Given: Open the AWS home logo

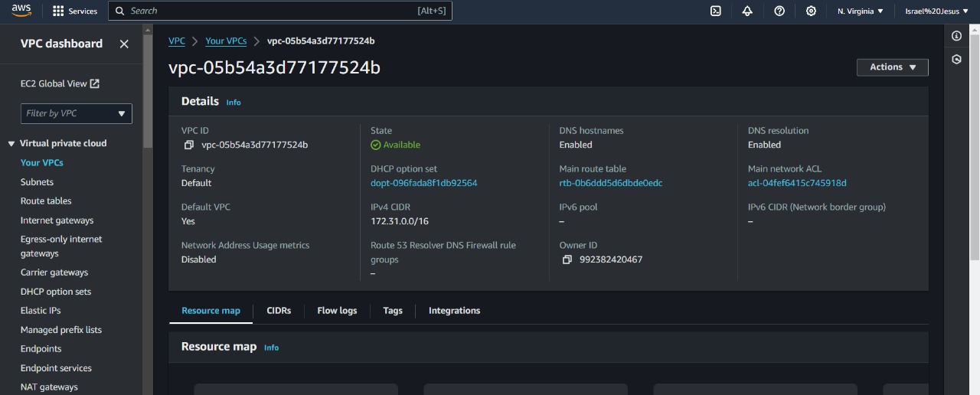Looking at the screenshot, I should tap(21, 11).
